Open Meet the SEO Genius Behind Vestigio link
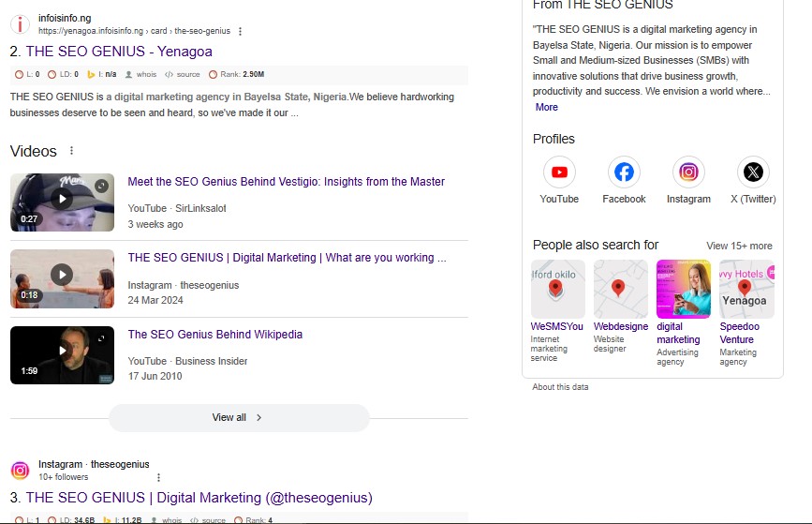 pyautogui.click(x=286, y=182)
